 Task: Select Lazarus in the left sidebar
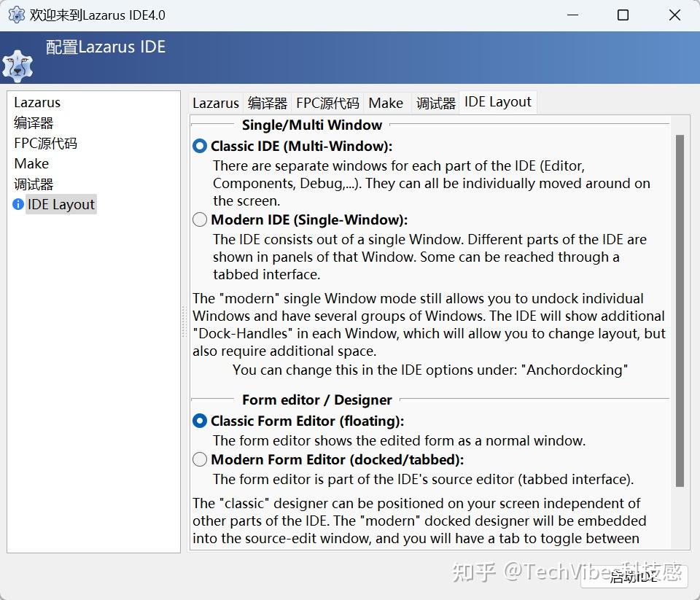click(37, 102)
